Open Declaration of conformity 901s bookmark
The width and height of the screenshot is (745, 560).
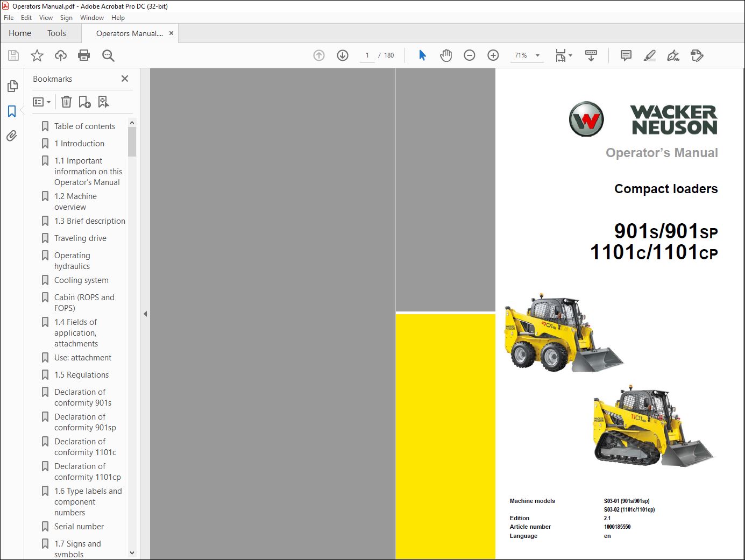coord(83,398)
